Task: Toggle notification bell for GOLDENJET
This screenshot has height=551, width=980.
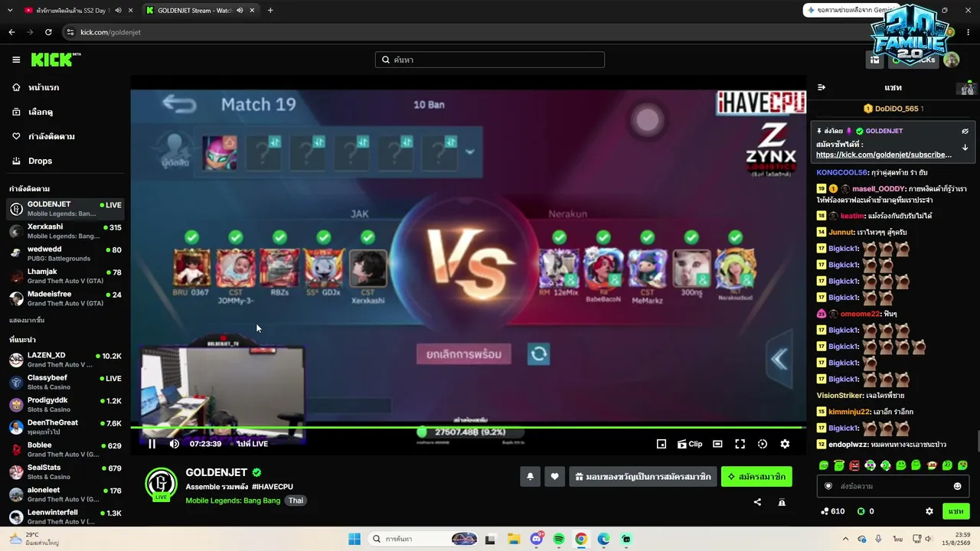Action: (530, 477)
